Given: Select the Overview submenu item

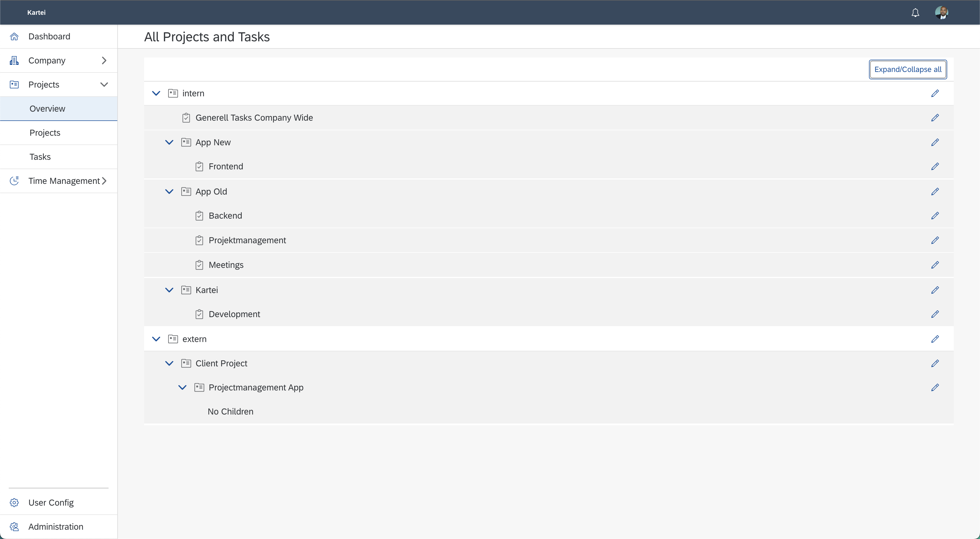Looking at the screenshot, I should click(59, 109).
